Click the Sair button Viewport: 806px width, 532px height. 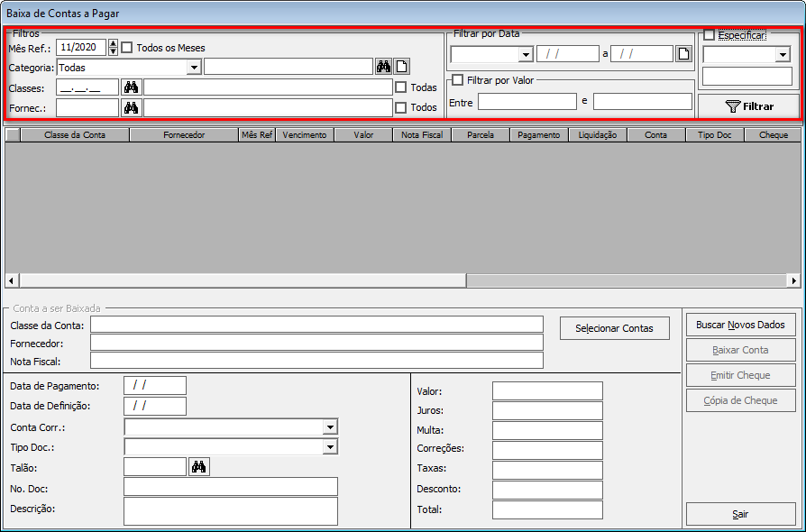coord(741,514)
